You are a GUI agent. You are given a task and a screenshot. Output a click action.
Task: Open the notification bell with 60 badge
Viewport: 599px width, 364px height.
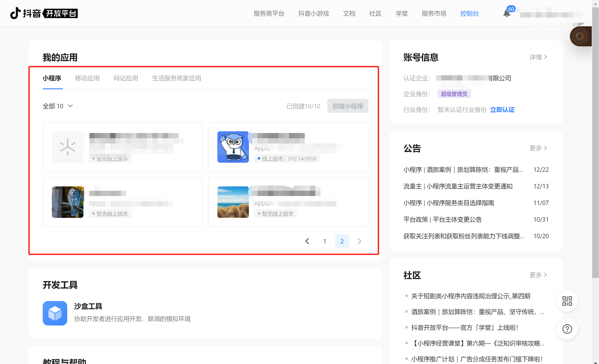point(507,13)
